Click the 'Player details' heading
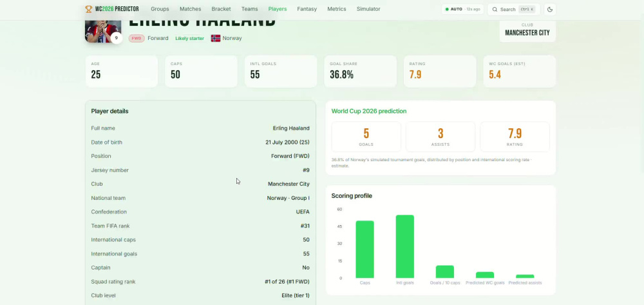The height and width of the screenshot is (305, 644). pyautogui.click(x=109, y=111)
